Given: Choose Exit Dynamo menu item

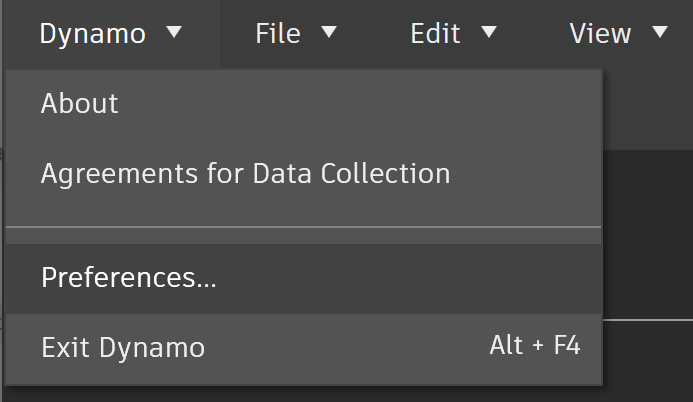Looking at the screenshot, I should point(123,348).
